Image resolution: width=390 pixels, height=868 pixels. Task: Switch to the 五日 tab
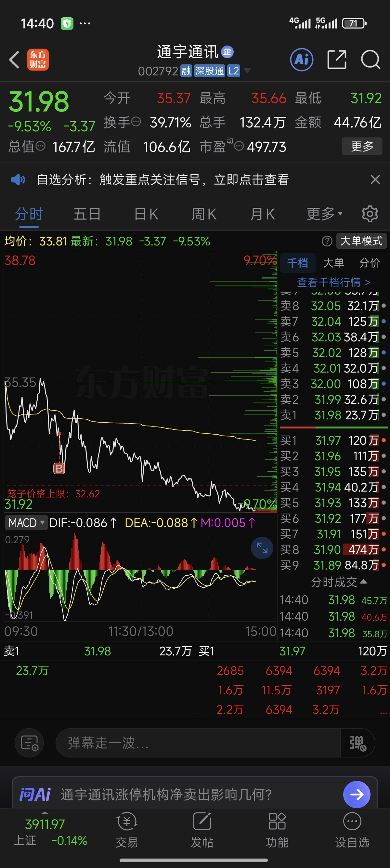point(87,214)
